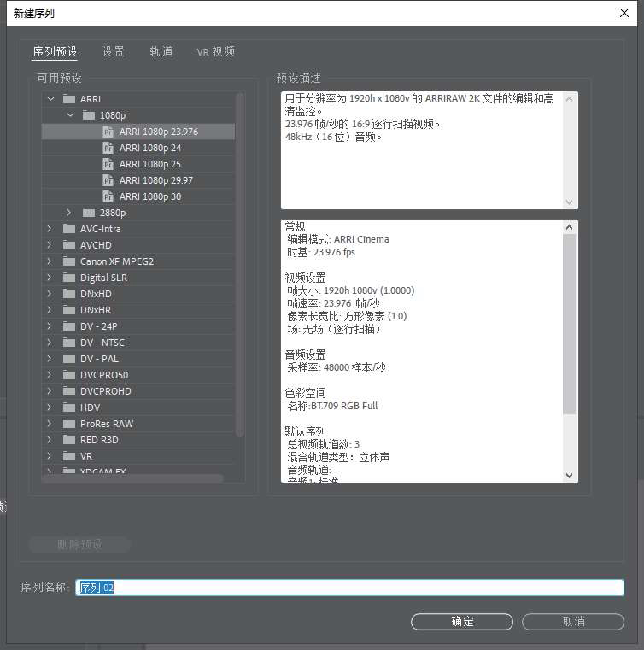Expand the DVCPRO50 preset folder
The width and height of the screenshot is (644, 650).
click(x=50, y=375)
